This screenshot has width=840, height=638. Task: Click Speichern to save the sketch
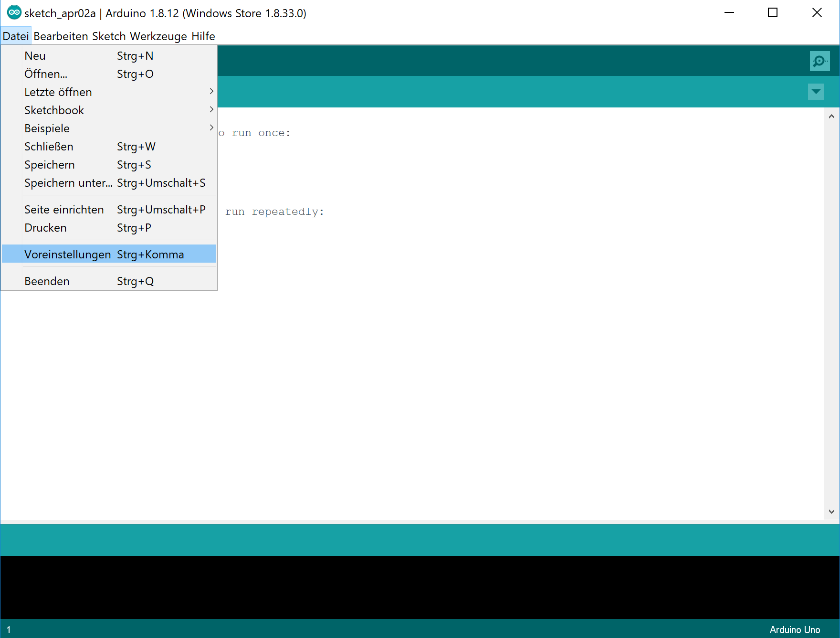click(50, 164)
